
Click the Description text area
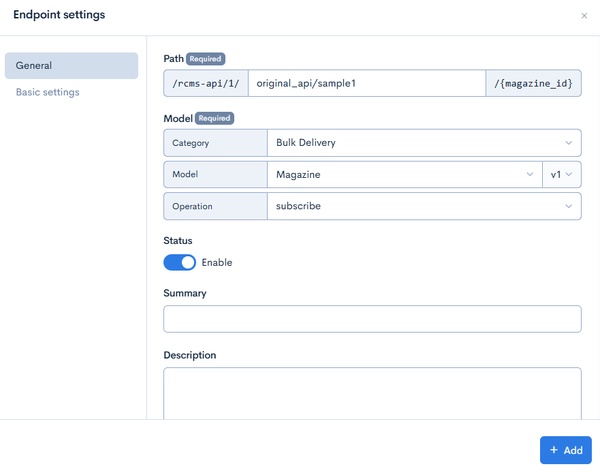(372, 393)
